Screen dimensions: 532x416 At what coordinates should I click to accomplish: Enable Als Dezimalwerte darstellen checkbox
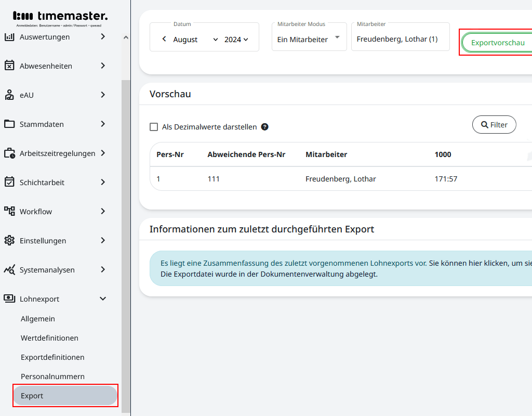(x=154, y=127)
